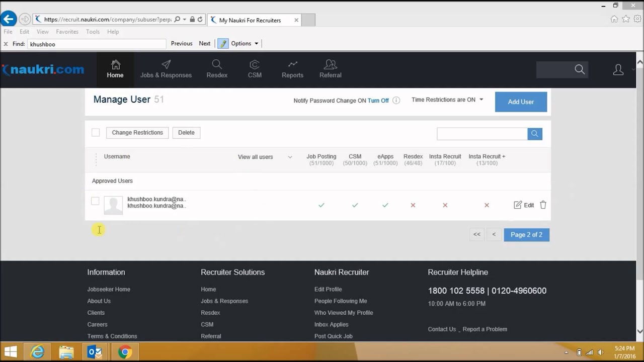Click the security lock icon in address bar
This screenshot has width=644, height=362.
[192, 20]
